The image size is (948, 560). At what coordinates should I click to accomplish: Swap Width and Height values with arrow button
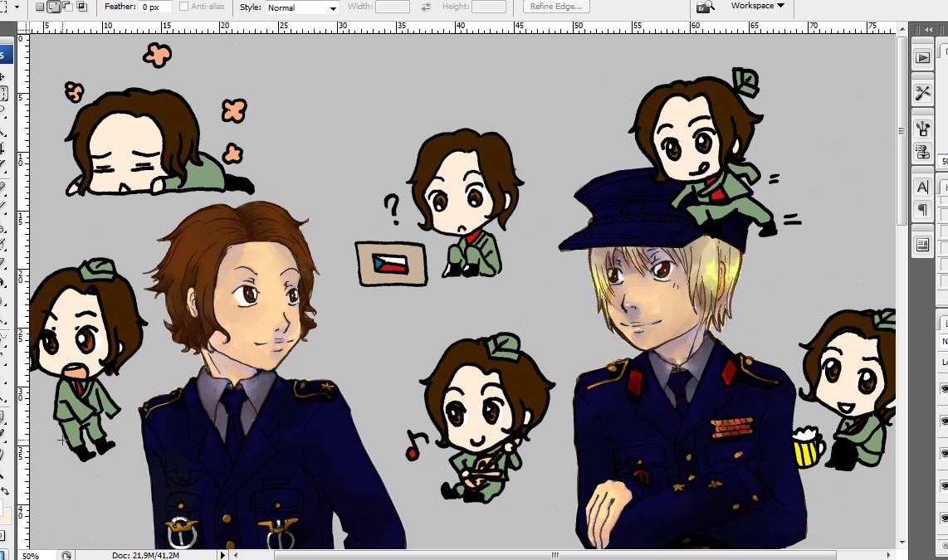click(x=425, y=7)
